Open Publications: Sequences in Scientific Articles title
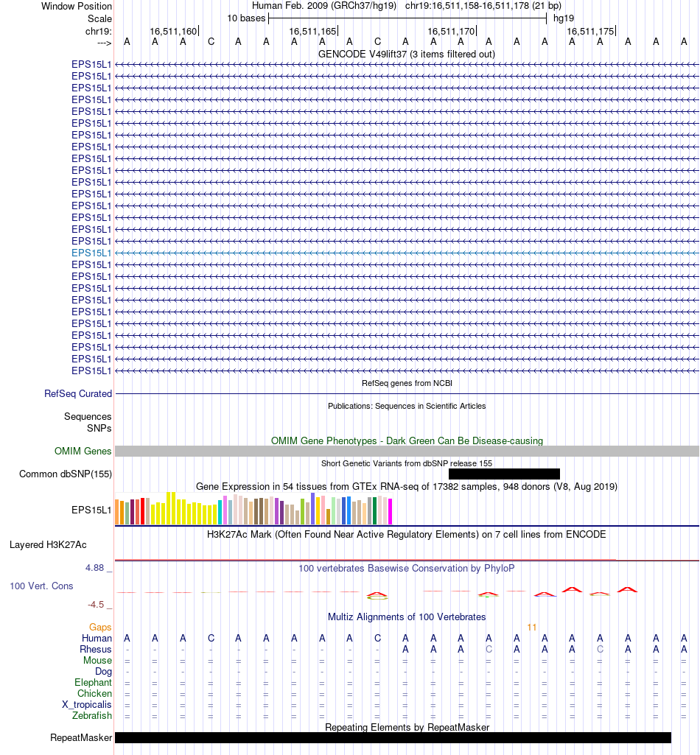The width and height of the screenshot is (700, 755). (407, 406)
